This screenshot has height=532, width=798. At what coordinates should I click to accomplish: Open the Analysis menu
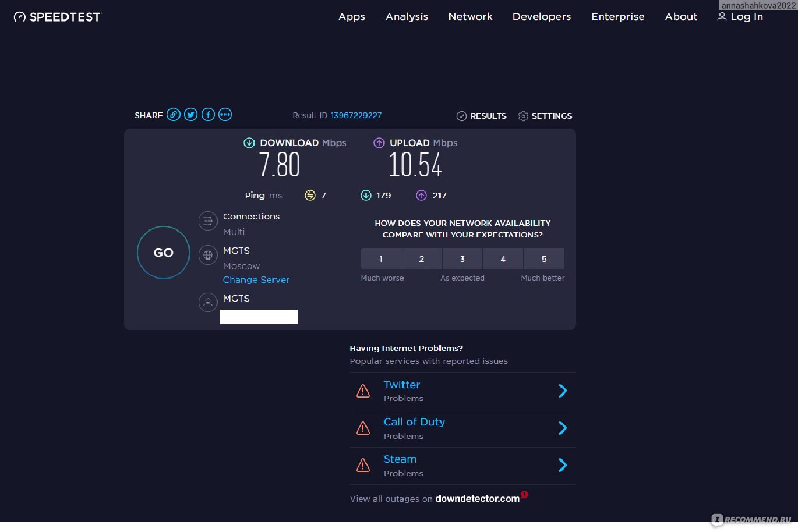[407, 17]
